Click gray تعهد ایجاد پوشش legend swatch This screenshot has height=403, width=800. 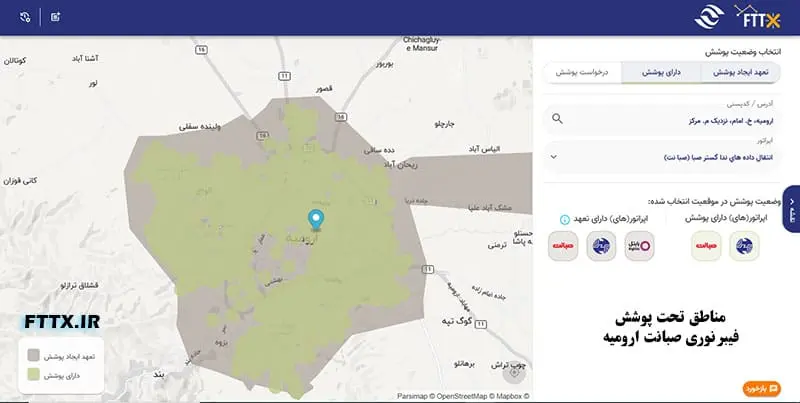pos(34,356)
